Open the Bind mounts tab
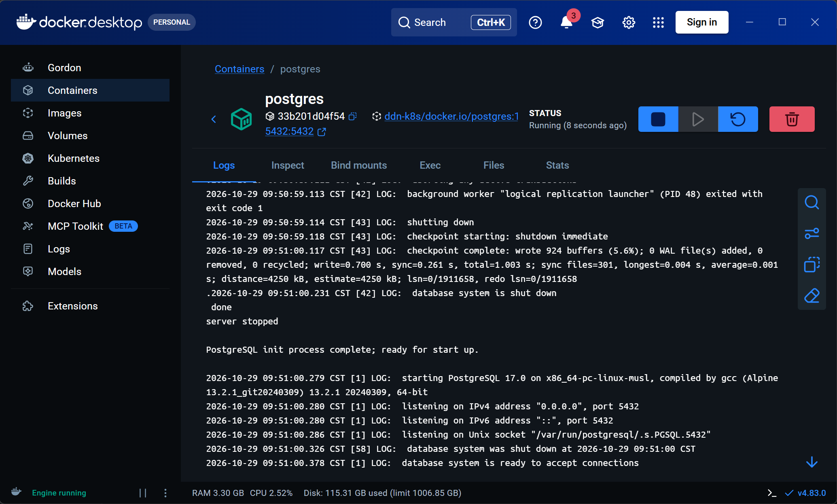This screenshot has height=504, width=837. pos(359,165)
